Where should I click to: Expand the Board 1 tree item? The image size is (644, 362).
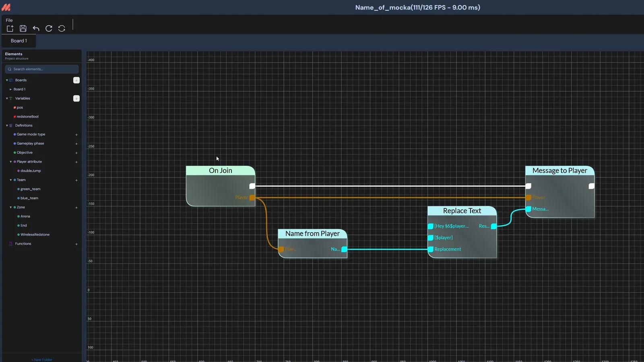[x=10, y=89]
